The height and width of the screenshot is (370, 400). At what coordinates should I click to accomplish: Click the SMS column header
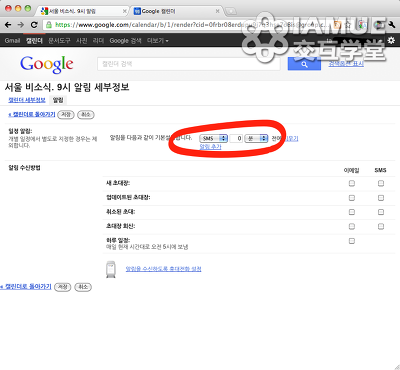(x=380, y=170)
